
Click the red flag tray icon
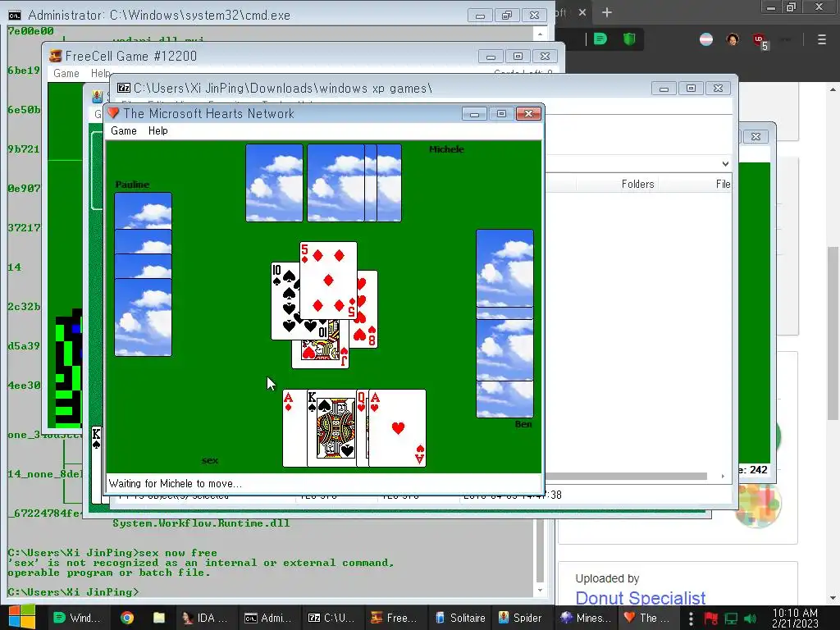click(x=711, y=619)
